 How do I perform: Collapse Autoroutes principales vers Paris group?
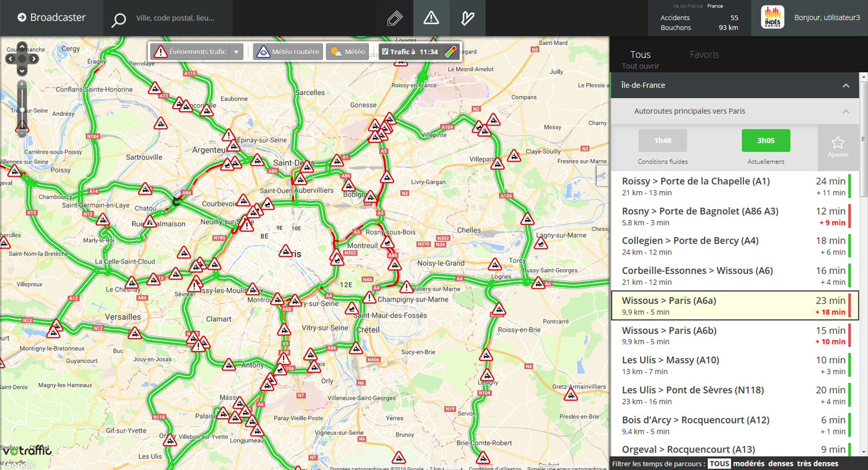pos(845,111)
